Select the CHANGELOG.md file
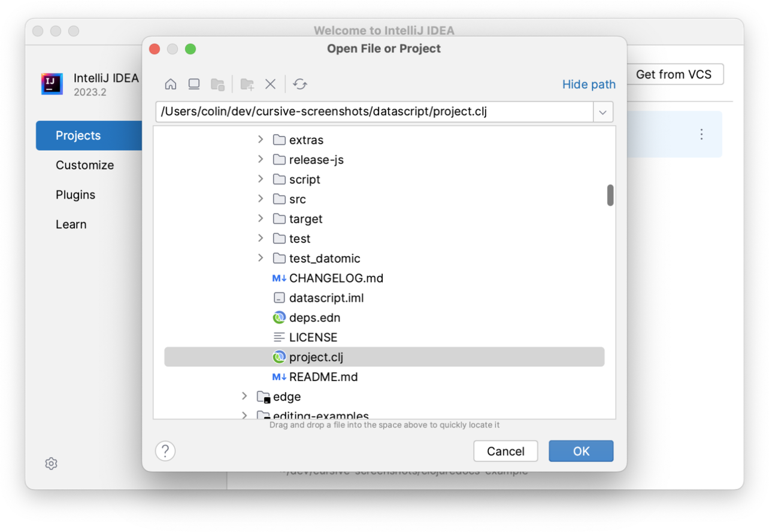This screenshot has height=532, width=769. pyautogui.click(x=336, y=278)
